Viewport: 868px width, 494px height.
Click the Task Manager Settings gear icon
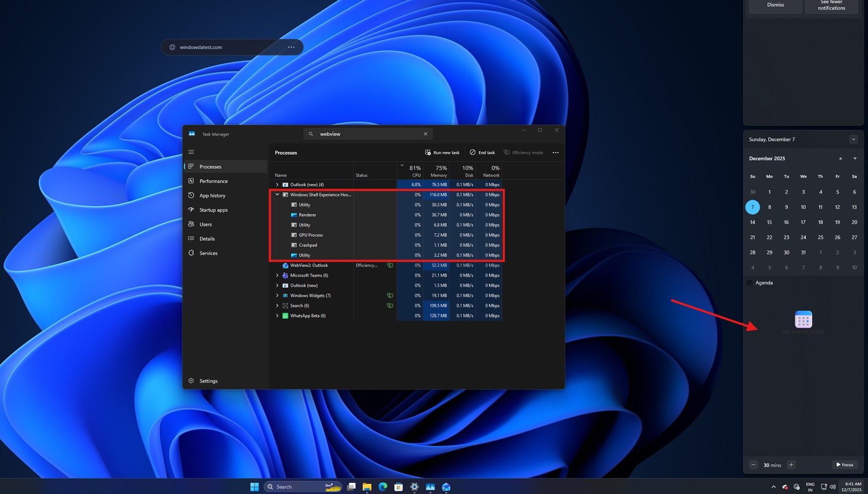(191, 381)
